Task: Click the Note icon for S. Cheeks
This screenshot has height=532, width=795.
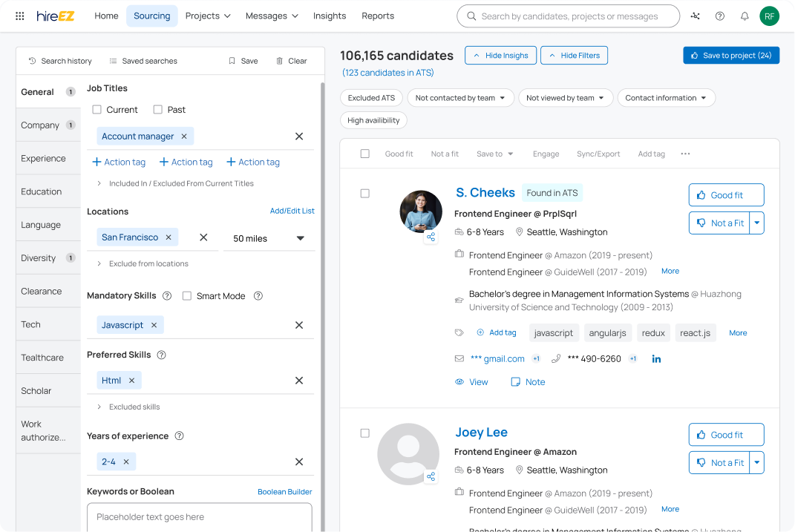Action: [515, 382]
